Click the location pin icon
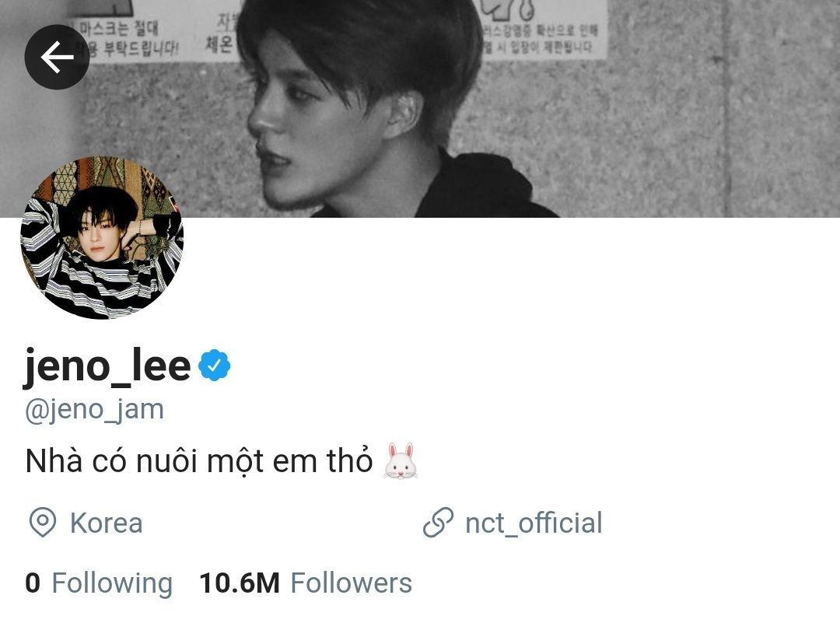 (42, 523)
